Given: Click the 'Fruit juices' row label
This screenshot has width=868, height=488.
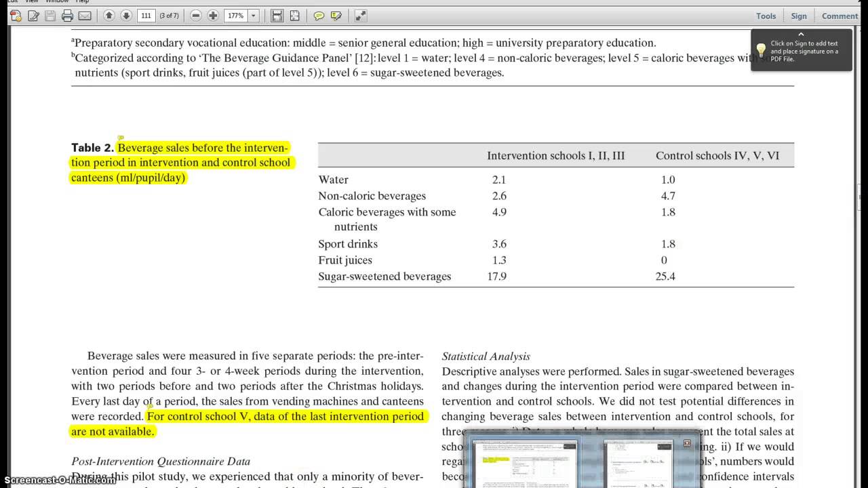Looking at the screenshot, I should click(345, 260).
